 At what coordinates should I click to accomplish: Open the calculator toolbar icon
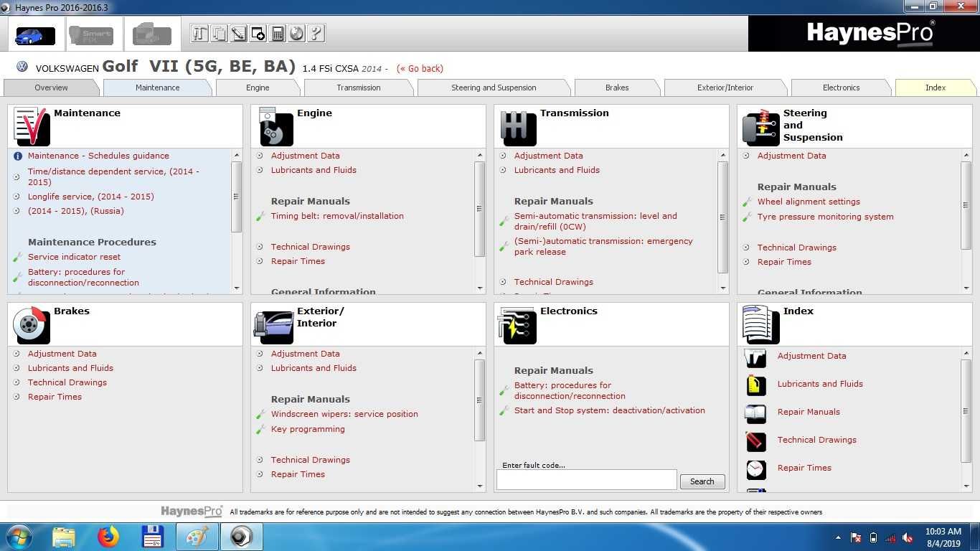click(x=278, y=33)
